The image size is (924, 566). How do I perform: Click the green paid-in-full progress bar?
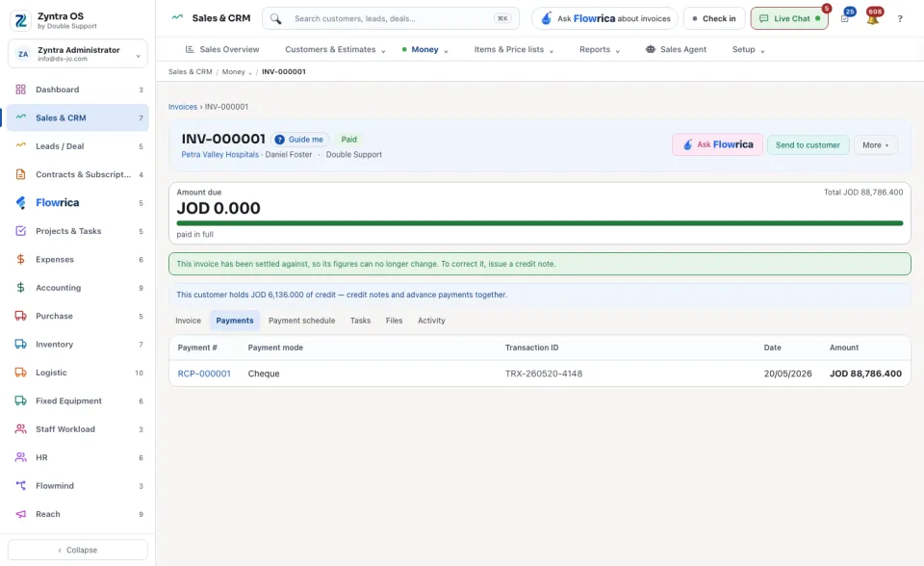click(540, 223)
